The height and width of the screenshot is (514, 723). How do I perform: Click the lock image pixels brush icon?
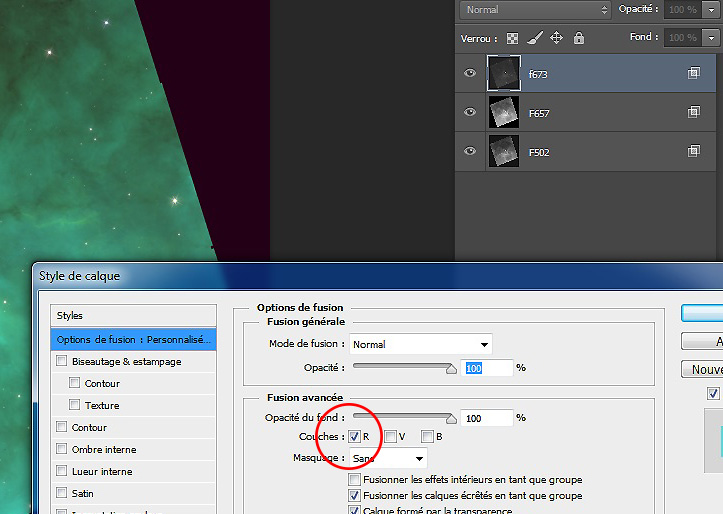tap(534, 38)
